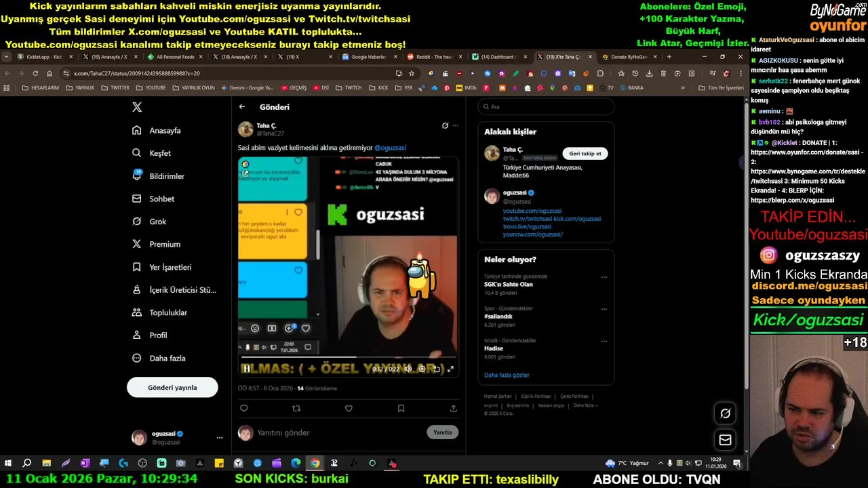Open Tüm Yer İşaretleri folder
Image resolution: width=868 pixels, height=488 pixels.
(x=721, y=87)
